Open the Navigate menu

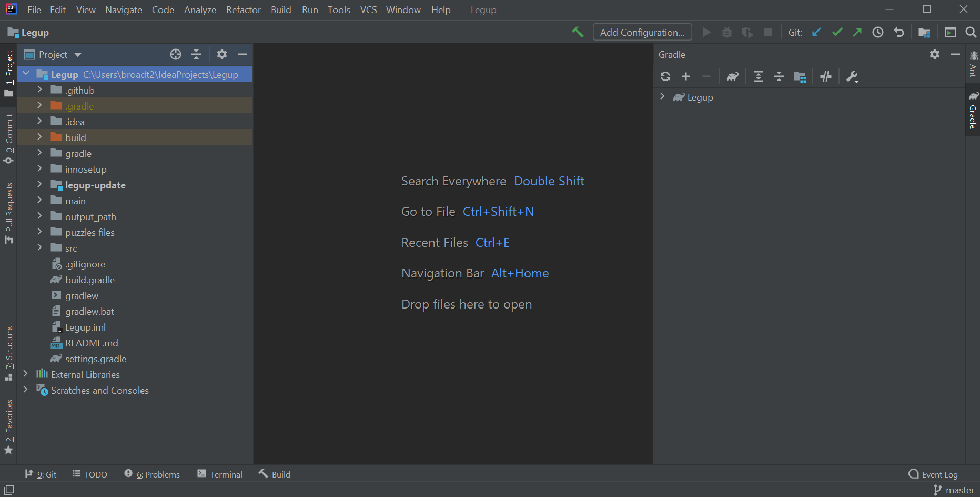point(124,10)
